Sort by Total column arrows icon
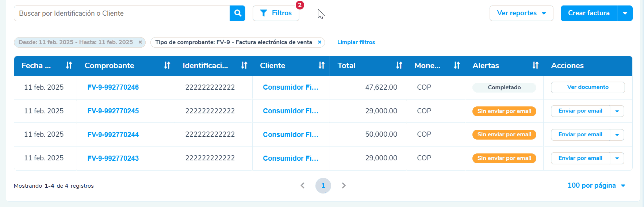The image size is (644, 207). [399, 66]
